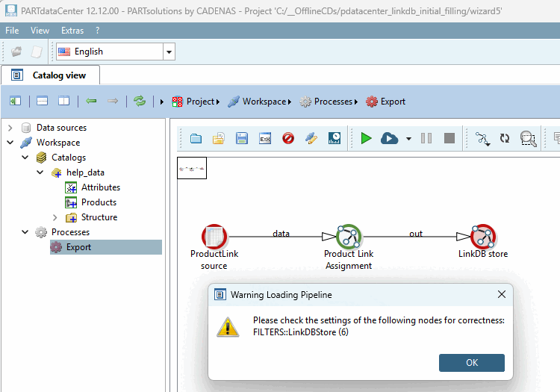Screen dimensions: 560x392
Task: Open the Project breadcrumb
Action: pyautogui.click(x=196, y=102)
